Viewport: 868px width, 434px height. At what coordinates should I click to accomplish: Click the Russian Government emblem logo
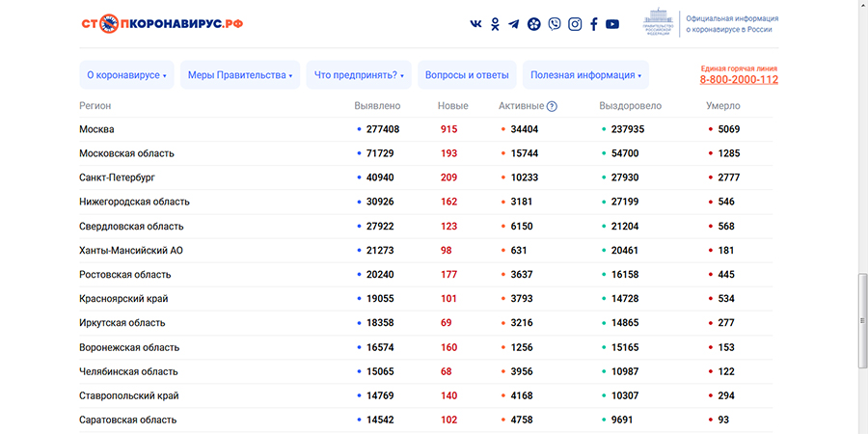tap(658, 22)
